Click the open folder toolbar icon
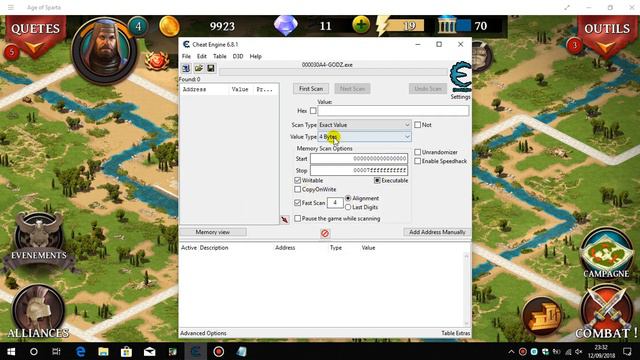 [x=199, y=69]
